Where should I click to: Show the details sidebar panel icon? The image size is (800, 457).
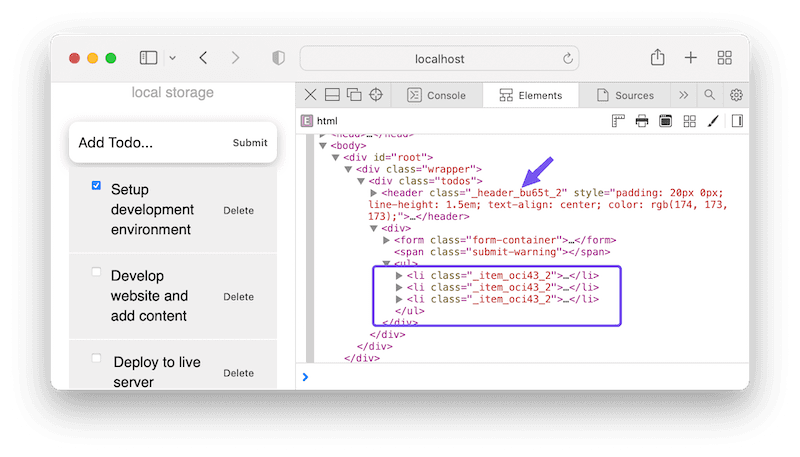(737, 121)
